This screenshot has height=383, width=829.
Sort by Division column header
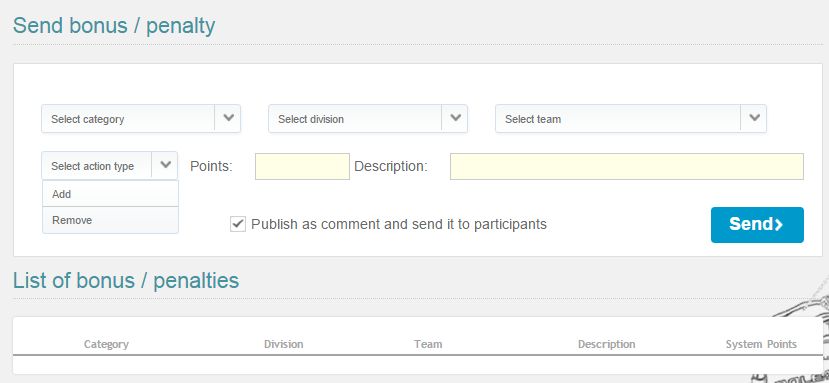pos(284,344)
